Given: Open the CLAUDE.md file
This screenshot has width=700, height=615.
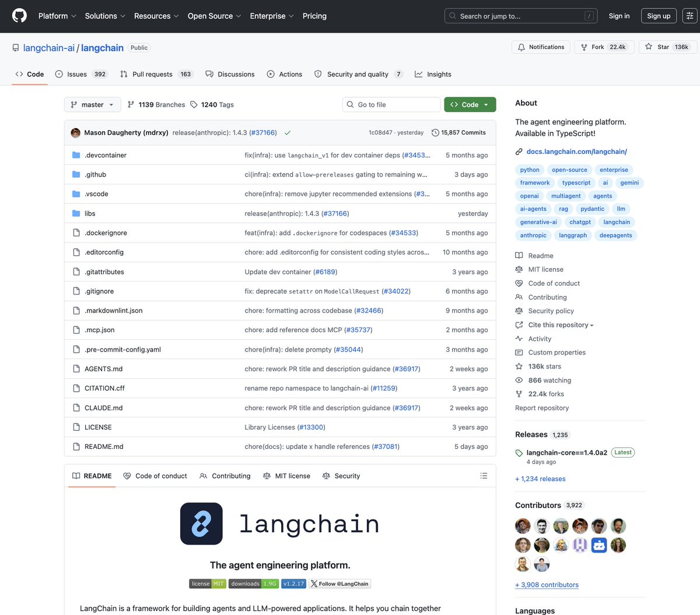Looking at the screenshot, I should pyautogui.click(x=103, y=408).
